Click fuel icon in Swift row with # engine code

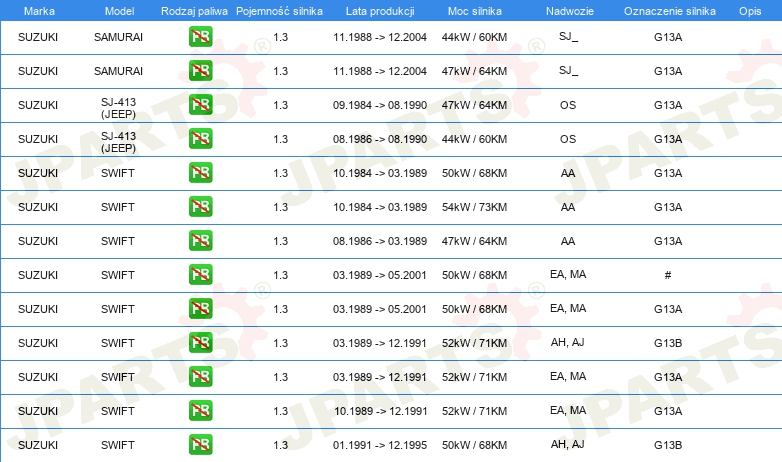(200, 274)
